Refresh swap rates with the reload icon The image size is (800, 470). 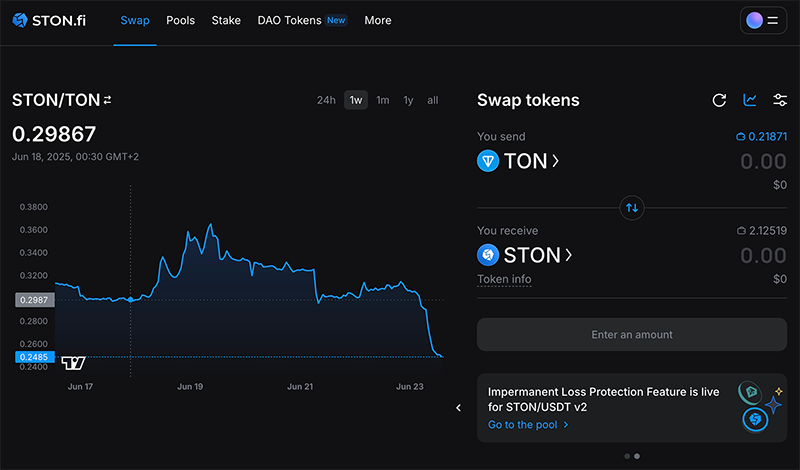[719, 100]
